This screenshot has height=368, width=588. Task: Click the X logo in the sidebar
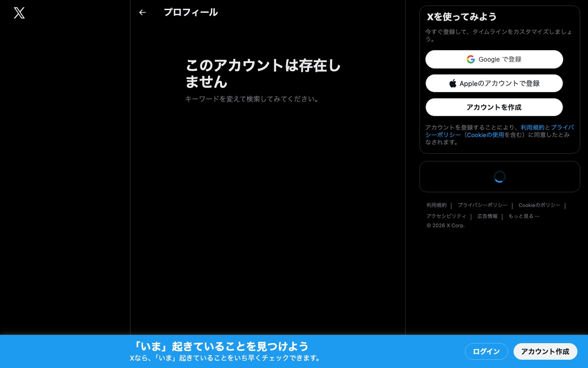click(x=19, y=13)
